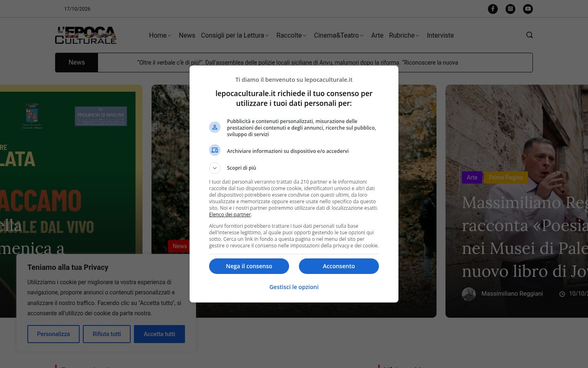Click the Acconsento button
Image resolution: width=588 pixels, height=368 pixels.
339,266
